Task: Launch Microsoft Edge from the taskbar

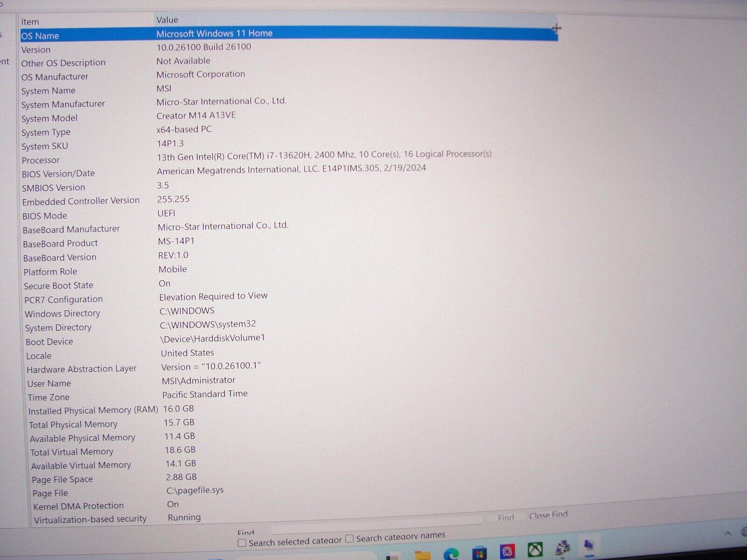Action: point(451,554)
